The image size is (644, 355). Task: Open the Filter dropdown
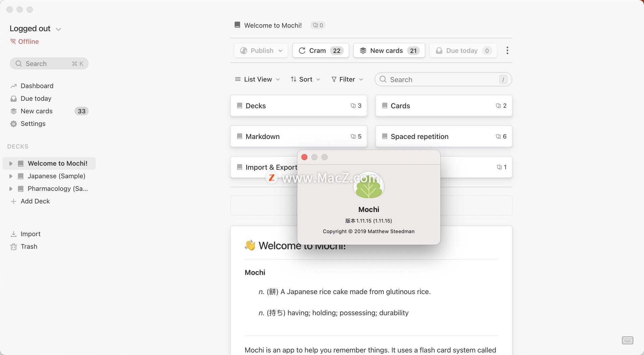347,79
